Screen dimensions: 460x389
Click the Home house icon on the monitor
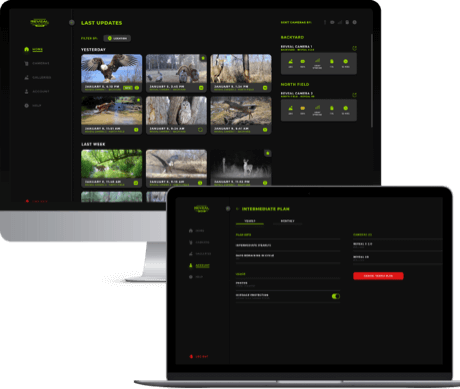click(27, 50)
